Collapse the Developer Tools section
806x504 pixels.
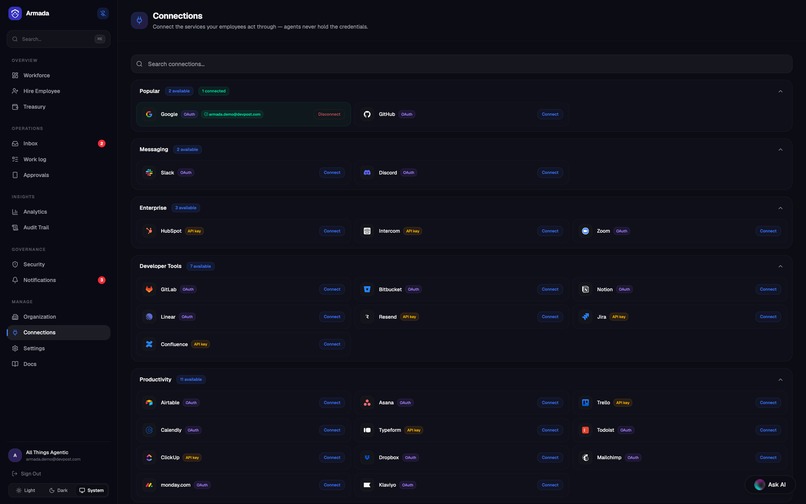click(780, 266)
